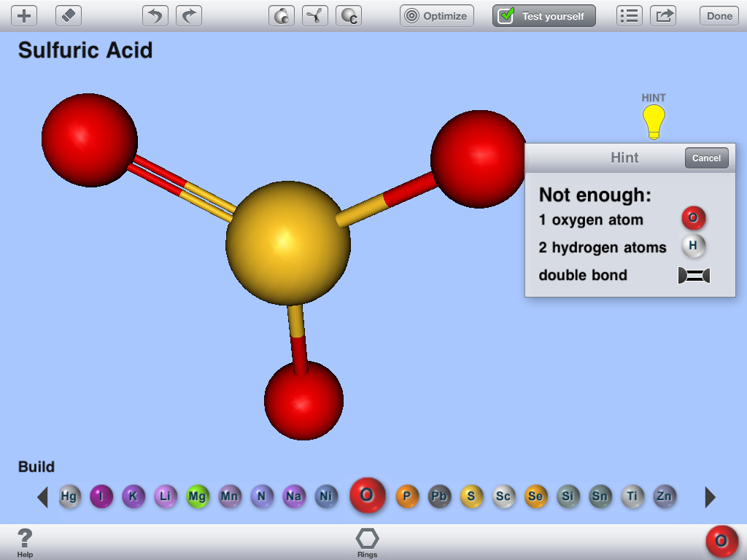Select the Rings builder tool

click(x=367, y=541)
